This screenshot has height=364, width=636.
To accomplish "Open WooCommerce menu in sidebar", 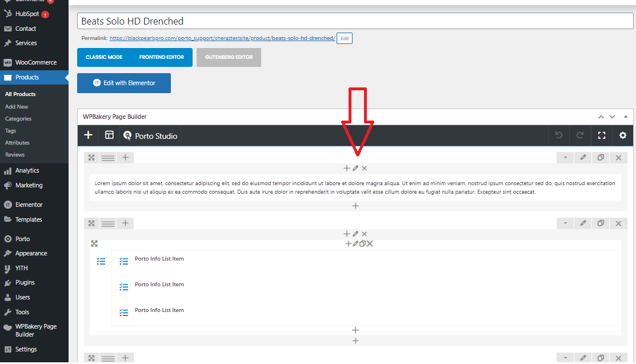I will tap(35, 62).
